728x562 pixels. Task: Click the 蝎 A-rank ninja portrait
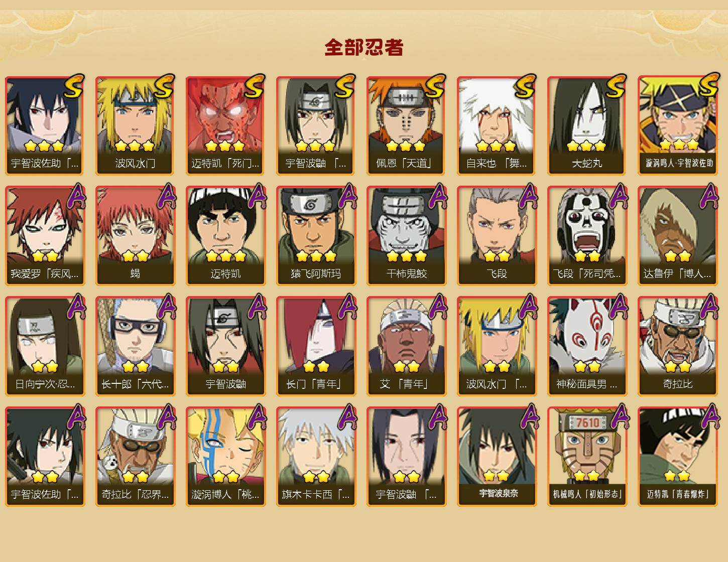135,236
